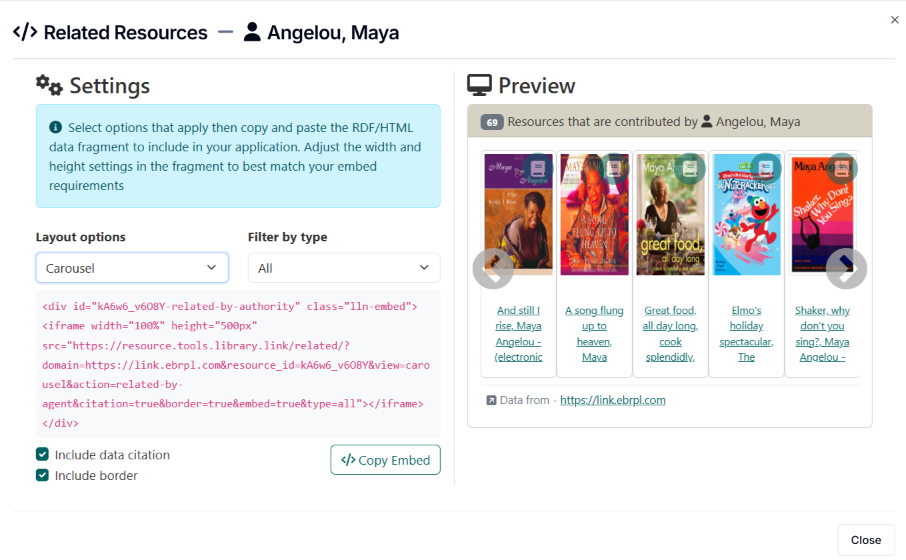Viewport: 906px width, 560px height.
Task: Click book icon on Shaker cover
Action: coord(842,168)
